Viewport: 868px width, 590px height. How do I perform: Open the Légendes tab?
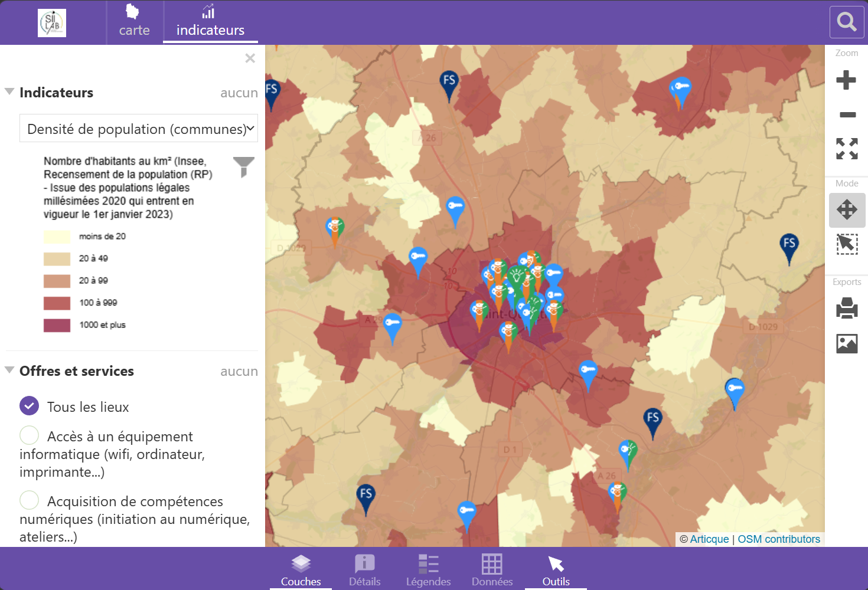click(428, 570)
